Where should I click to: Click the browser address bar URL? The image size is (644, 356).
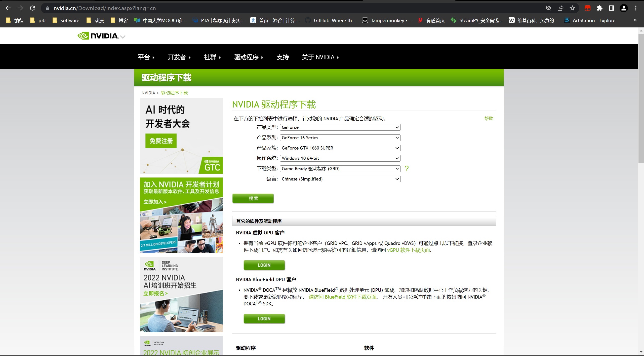tap(105, 8)
